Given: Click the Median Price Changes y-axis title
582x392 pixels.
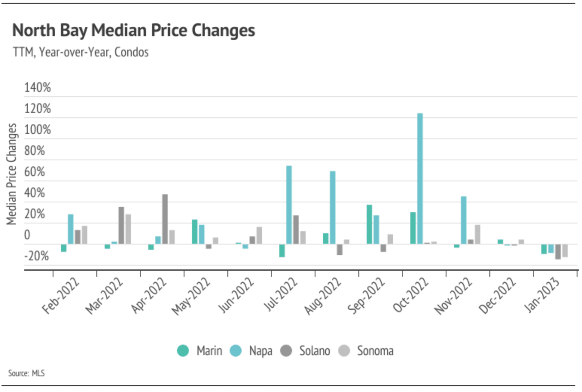Looking at the screenshot, I should (x=11, y=174).
